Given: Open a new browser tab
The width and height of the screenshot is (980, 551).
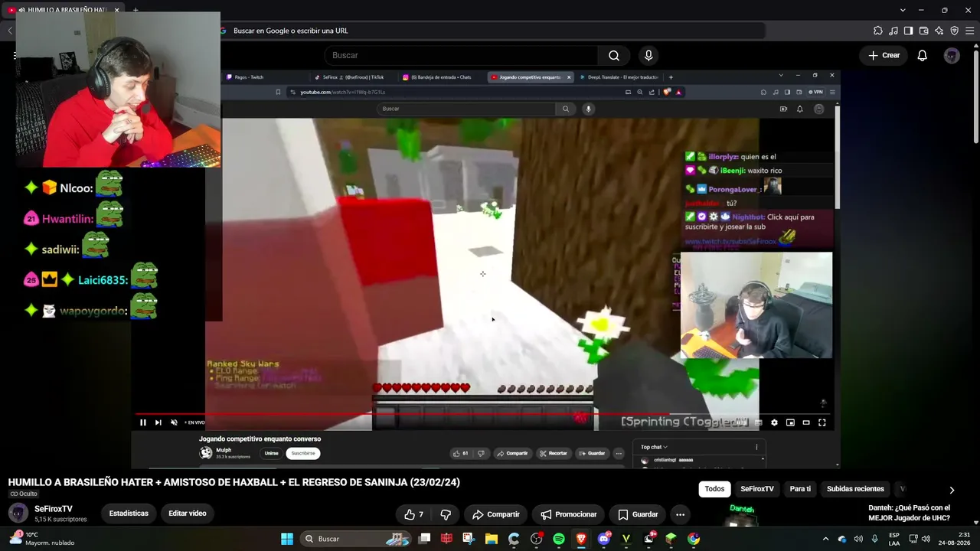Looking at the screenshot, I should pyautogui.click(x=136, y=10).
